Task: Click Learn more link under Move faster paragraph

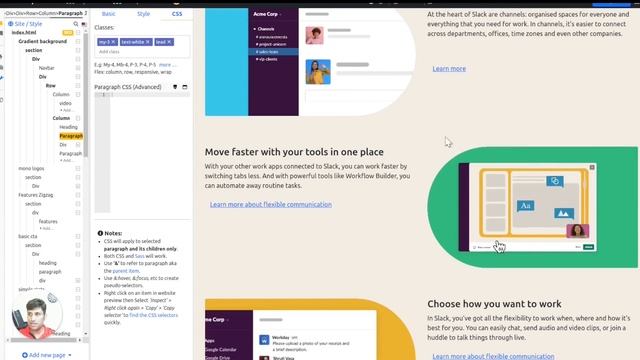Action: (271, 204)
